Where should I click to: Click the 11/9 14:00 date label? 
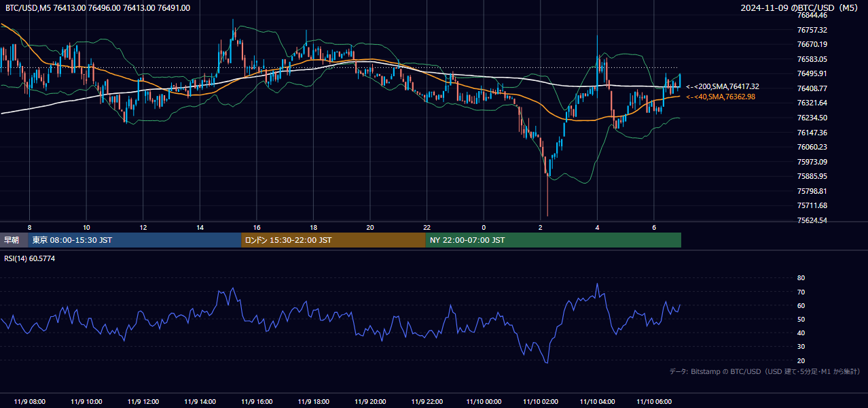[200, 401]
